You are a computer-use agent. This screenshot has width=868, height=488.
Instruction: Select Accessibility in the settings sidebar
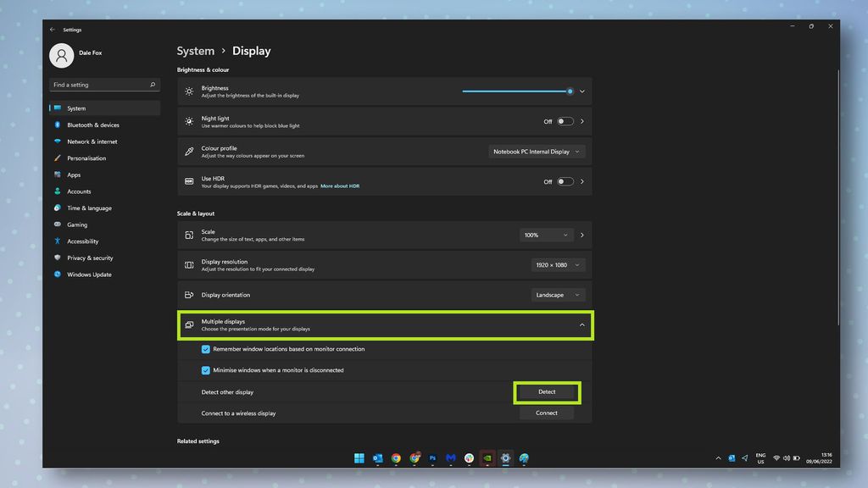82,241
